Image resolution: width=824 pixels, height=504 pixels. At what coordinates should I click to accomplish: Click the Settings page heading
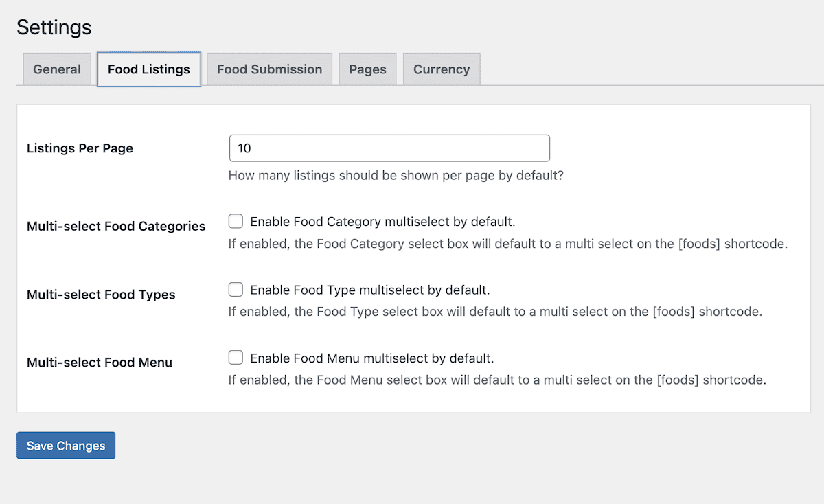[54, 27]
